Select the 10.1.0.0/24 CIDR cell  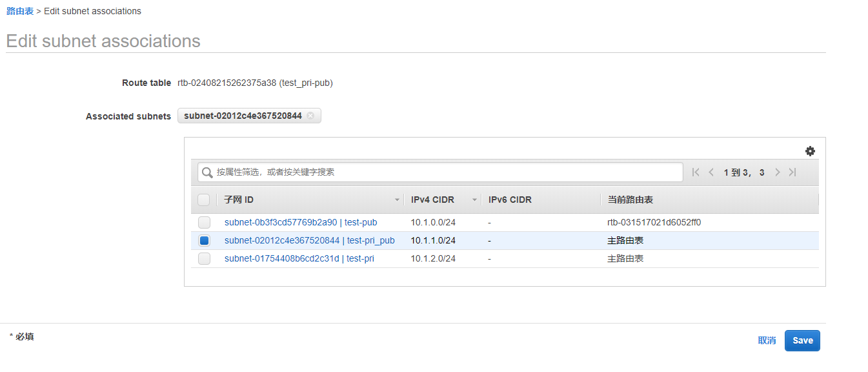tap(433, 222)
